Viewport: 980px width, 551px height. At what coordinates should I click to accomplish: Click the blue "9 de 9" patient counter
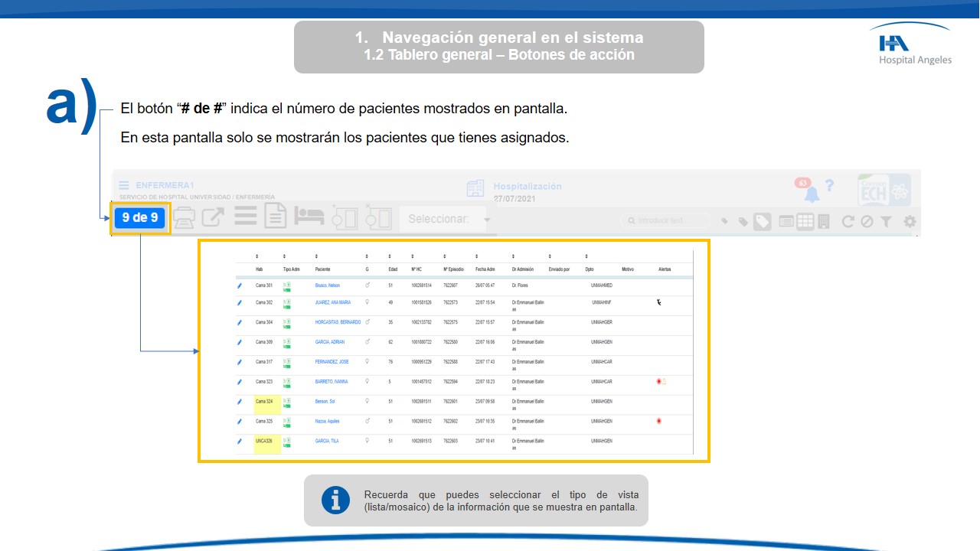point(140,217)
